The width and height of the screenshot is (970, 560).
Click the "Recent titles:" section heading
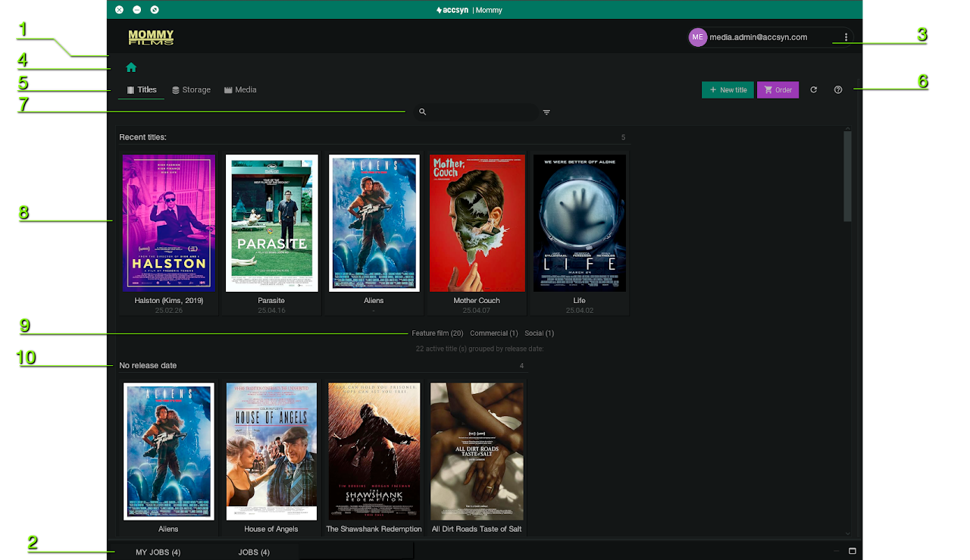pos(142,137)
